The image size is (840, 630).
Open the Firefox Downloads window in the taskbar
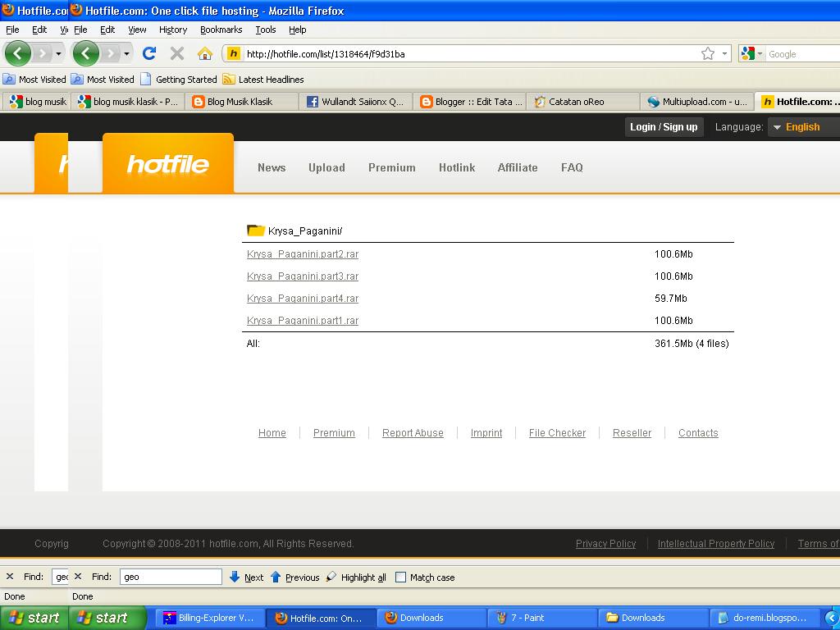pos(431,618)
